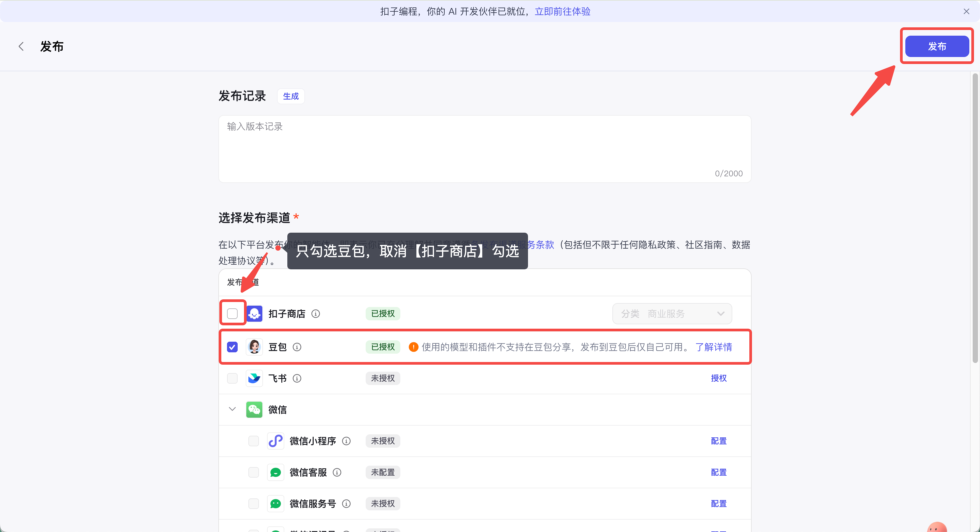
Task: Uncheck the 豆包 channel checkbox
Action: pyautogui.click(x=232, y=347)
